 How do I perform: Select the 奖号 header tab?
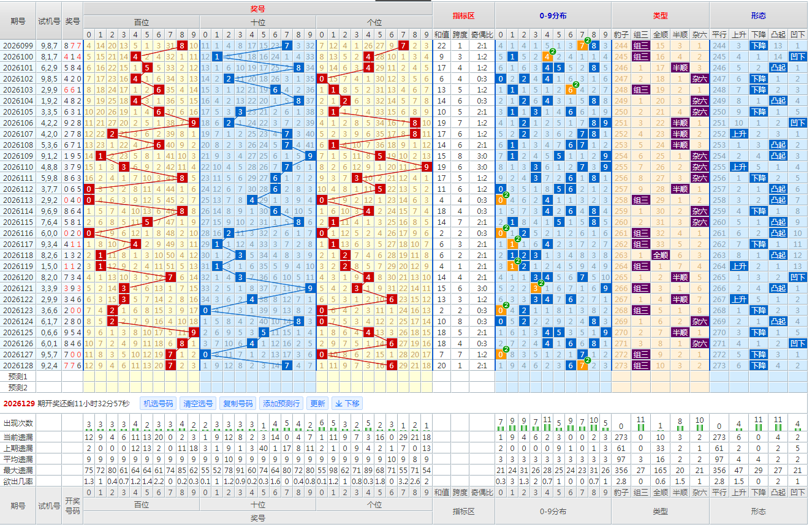(x=258, y=9)
